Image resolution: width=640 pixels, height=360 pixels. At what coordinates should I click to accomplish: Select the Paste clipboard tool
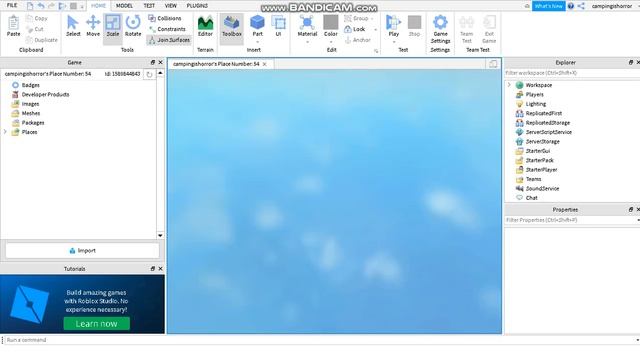point(13,26)
